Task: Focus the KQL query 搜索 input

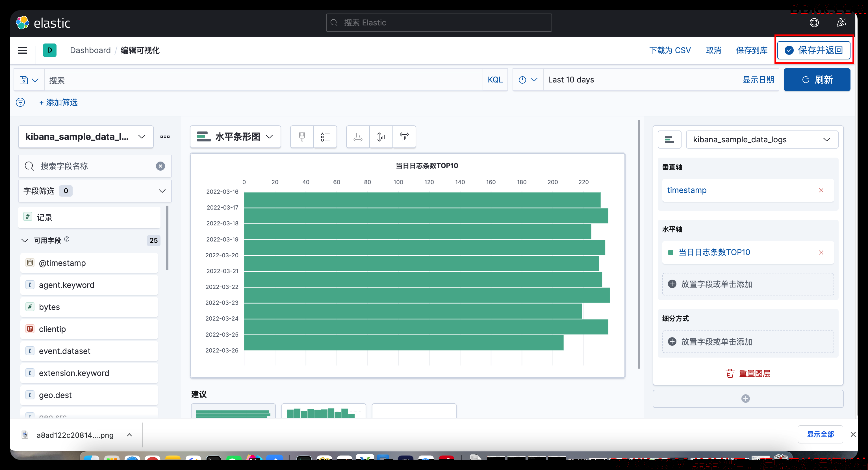Action: click(263, 80)
